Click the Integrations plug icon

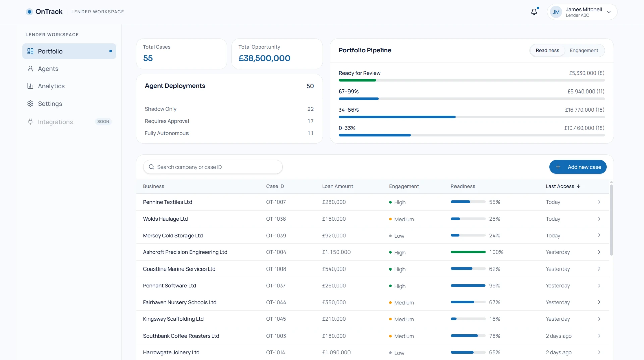pyautogui.click(x=30, y=122)
